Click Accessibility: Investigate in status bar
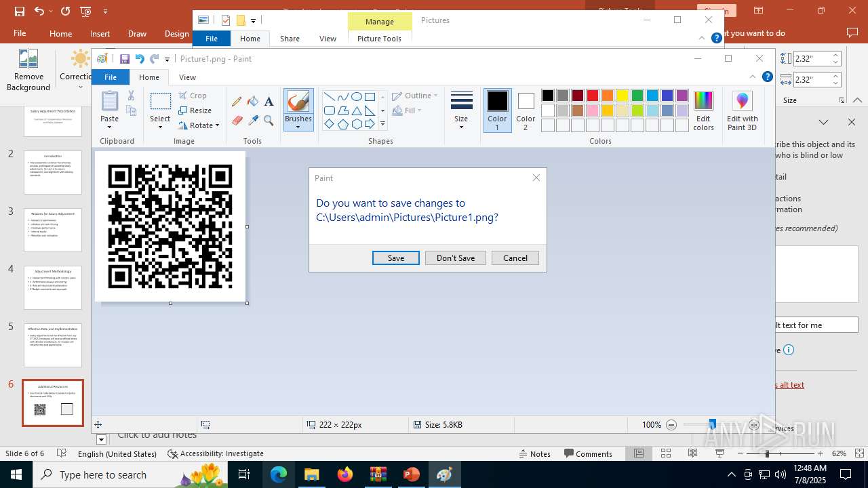Viewport: 868px width, 488px height. coord(216,453)
